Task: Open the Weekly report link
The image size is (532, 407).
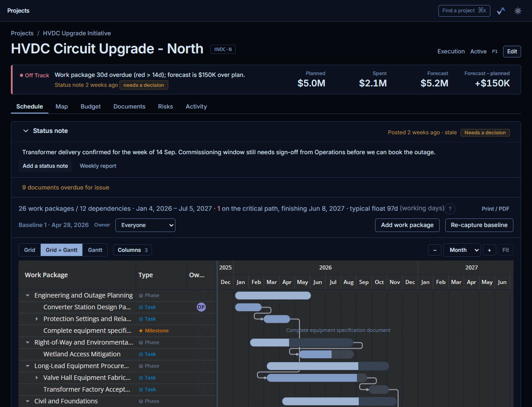Action: [x=98, y=166]
